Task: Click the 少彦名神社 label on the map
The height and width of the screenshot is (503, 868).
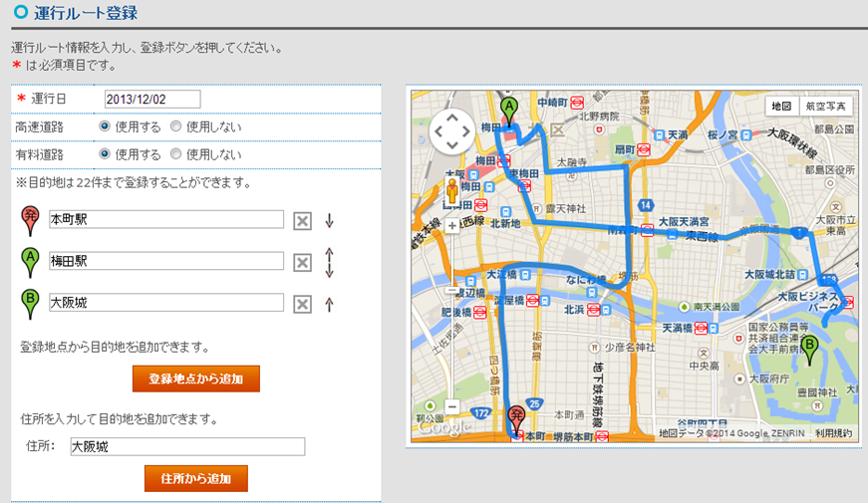Action: tap(630, 348)
